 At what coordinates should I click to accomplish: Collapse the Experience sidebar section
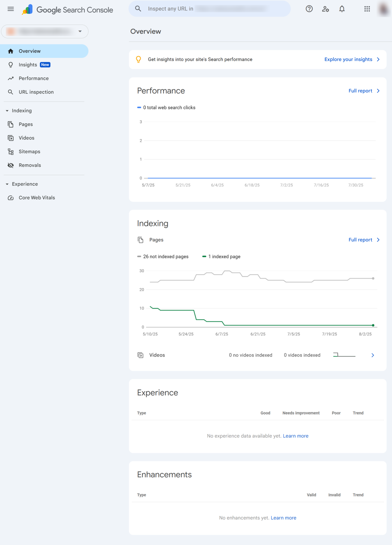tap(7, 184)
